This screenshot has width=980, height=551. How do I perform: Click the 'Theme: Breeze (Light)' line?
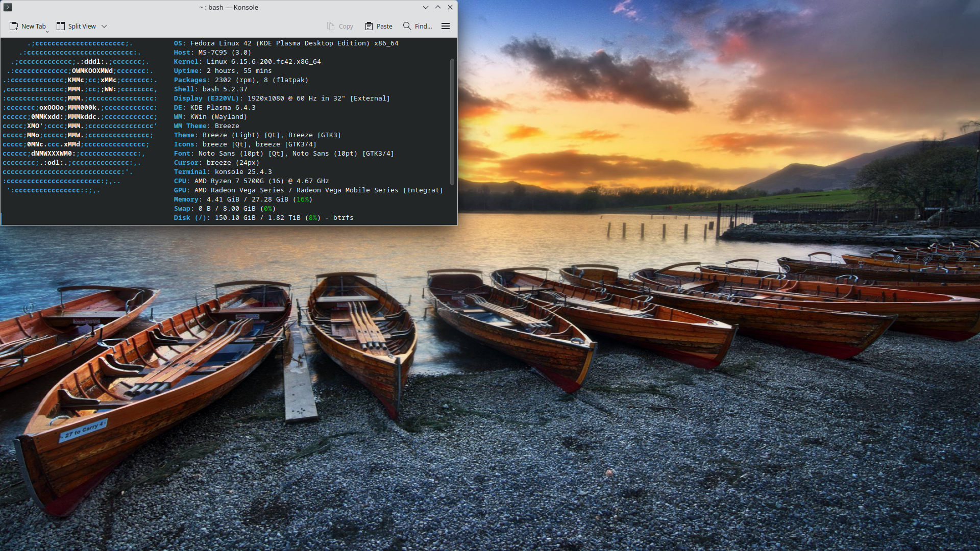pyautogui.click(x=257, y=135)
